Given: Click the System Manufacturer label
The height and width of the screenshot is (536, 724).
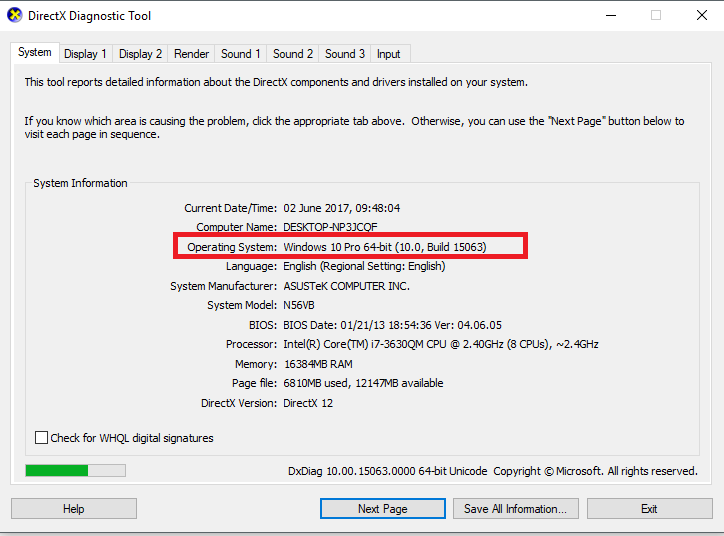Looking at the screenshot, I should pos(223,286).
